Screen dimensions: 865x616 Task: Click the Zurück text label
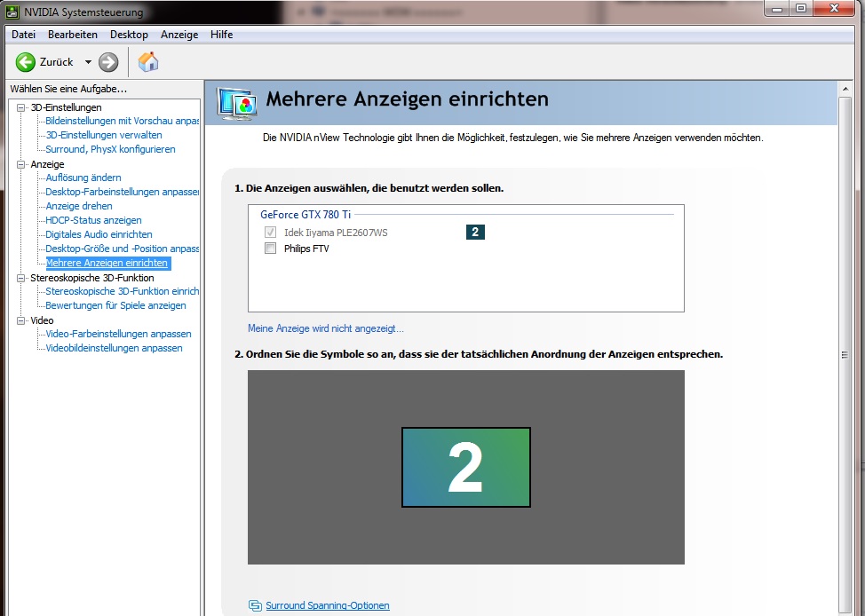pos(56,62)
